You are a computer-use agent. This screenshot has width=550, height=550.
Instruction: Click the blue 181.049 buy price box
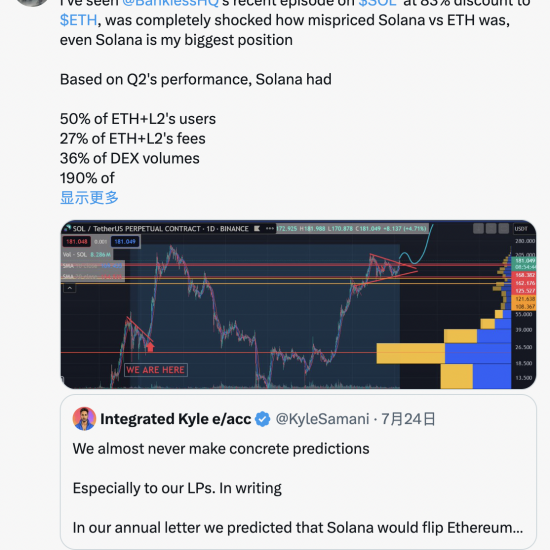coord(125,242)
